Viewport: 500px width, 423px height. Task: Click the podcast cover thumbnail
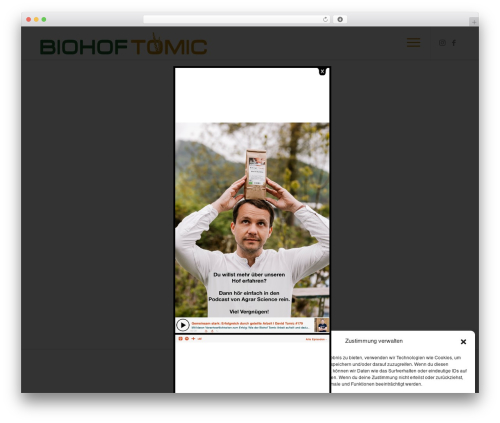(x=322, y=325)
